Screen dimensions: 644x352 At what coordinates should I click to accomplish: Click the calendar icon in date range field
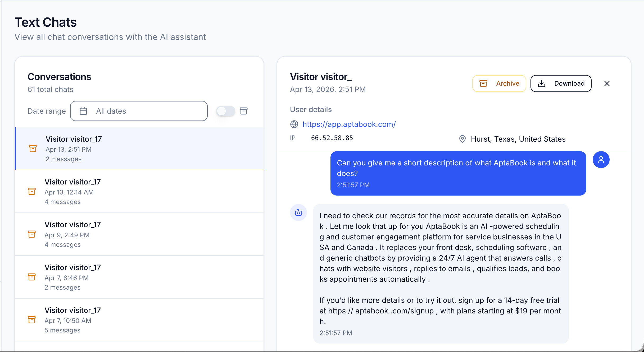point(83,111)
